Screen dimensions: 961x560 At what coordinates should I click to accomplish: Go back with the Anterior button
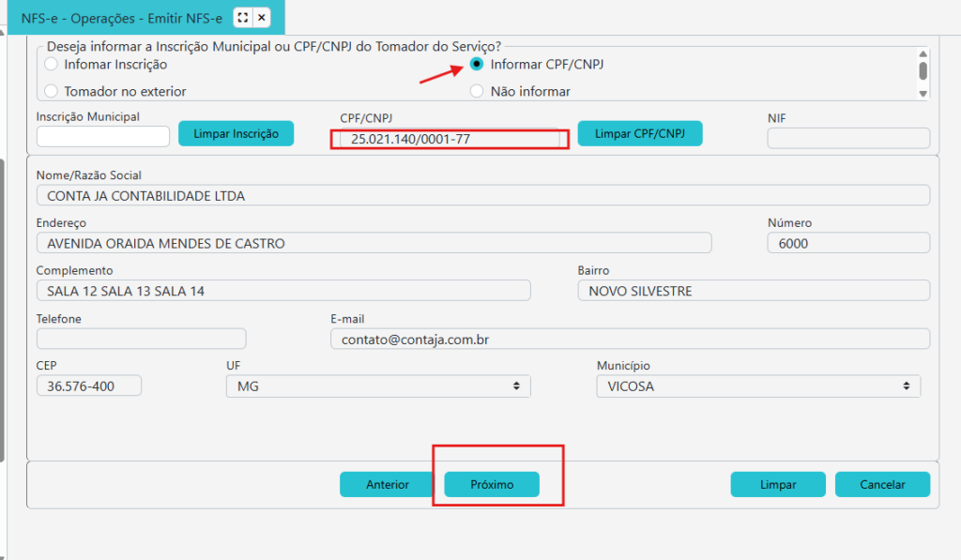click(x=387, y=484)
